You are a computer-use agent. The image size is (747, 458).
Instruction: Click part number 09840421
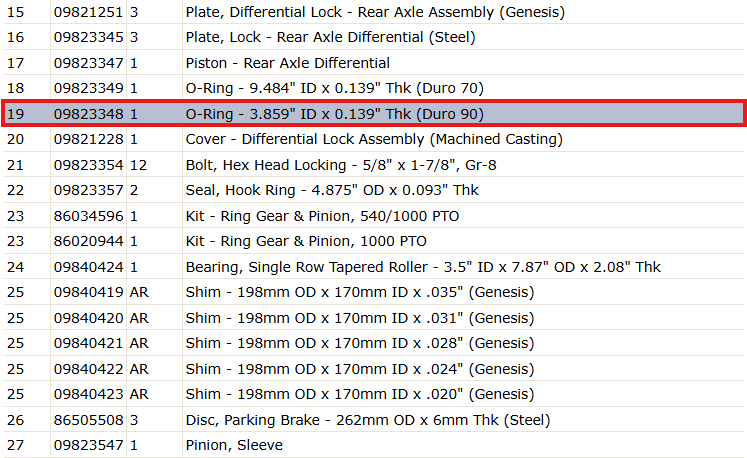(88, 343)
